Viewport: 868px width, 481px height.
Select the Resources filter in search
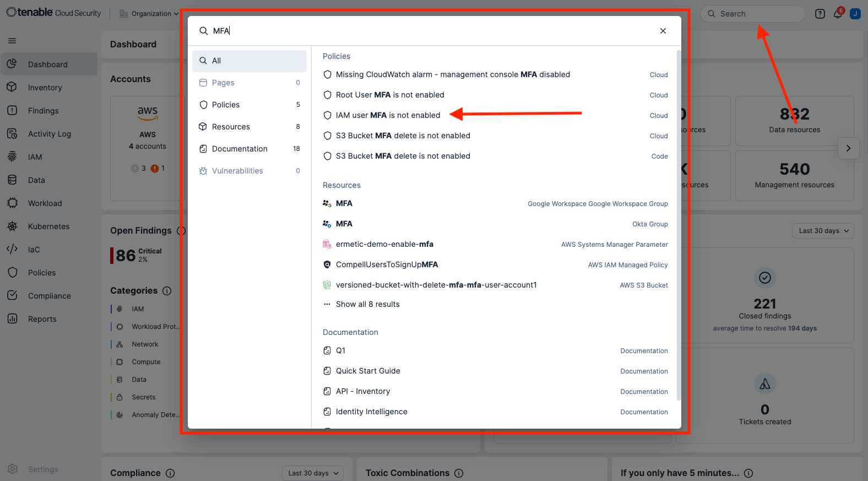249,127
